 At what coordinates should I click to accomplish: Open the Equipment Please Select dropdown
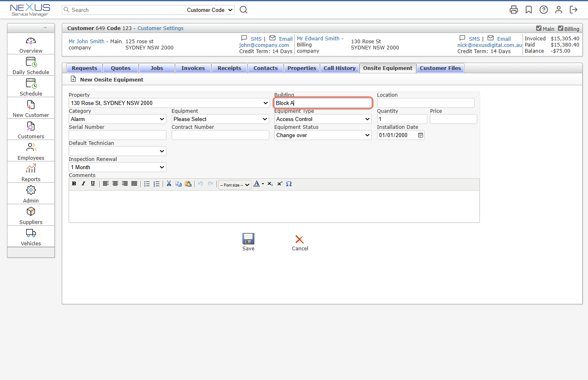pos(220,119)
